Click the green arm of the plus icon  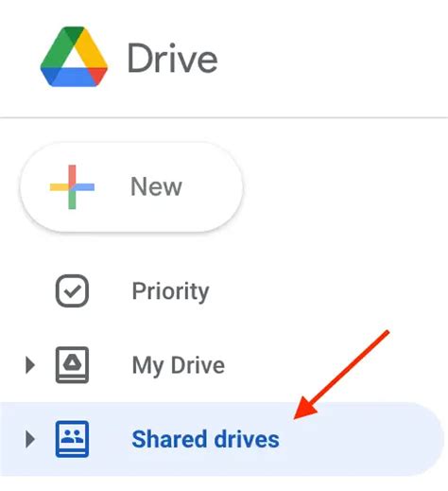[x=72, y=200]
